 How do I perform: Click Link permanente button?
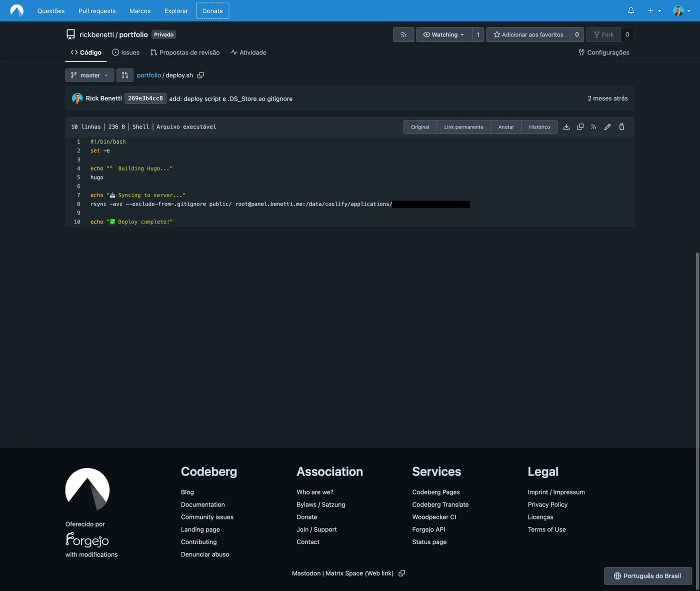(x=463, y=127)
